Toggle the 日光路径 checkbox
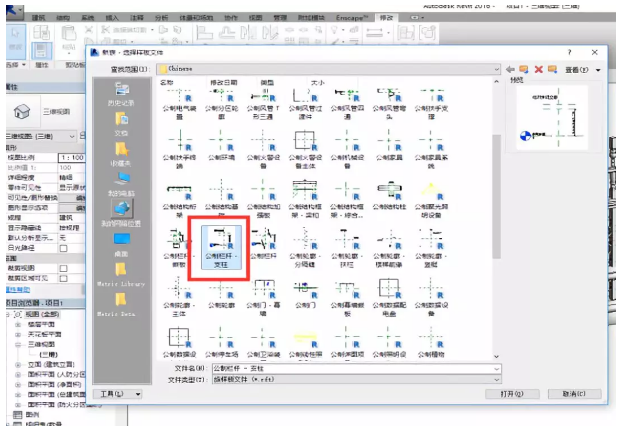The width and height of the screenshot is (622, 430). tap(63, 248)
